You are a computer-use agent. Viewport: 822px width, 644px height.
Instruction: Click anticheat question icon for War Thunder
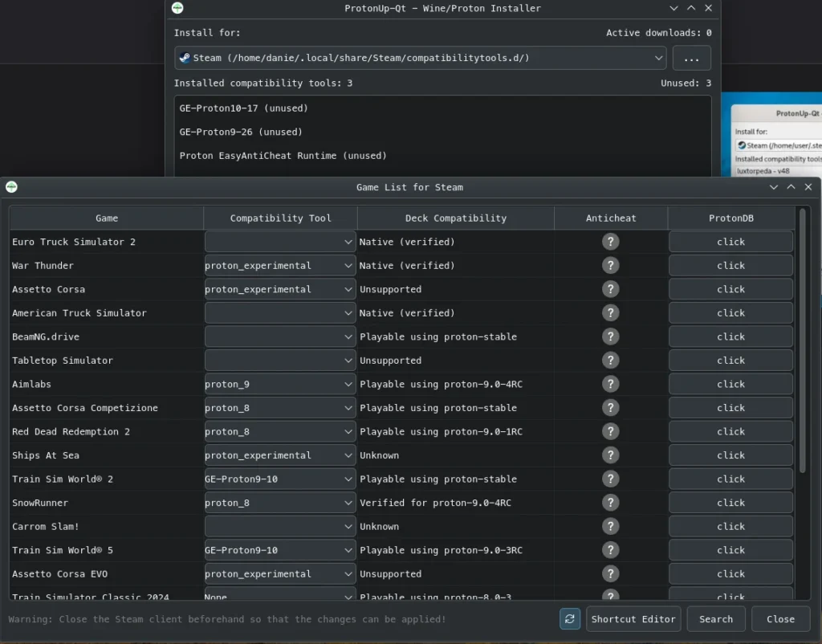(x=610, y=265)
